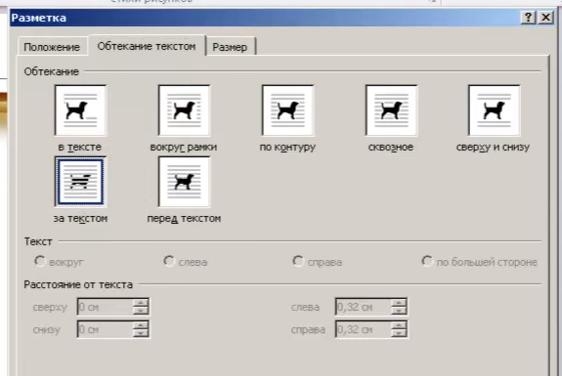The image size is (562, 376).
Task: Close the Разметка dialog window
Action: click(546, 17)
